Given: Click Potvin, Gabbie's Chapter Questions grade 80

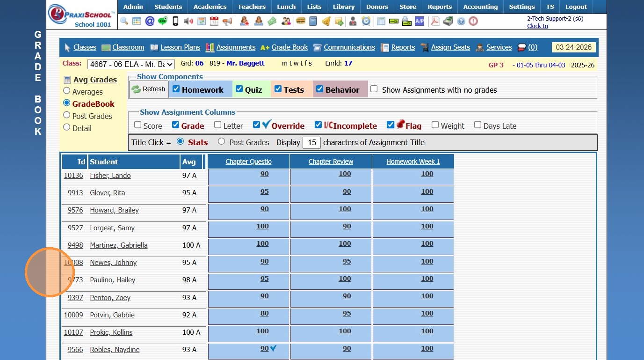Looking at the screenshot, I should (265, 313).
